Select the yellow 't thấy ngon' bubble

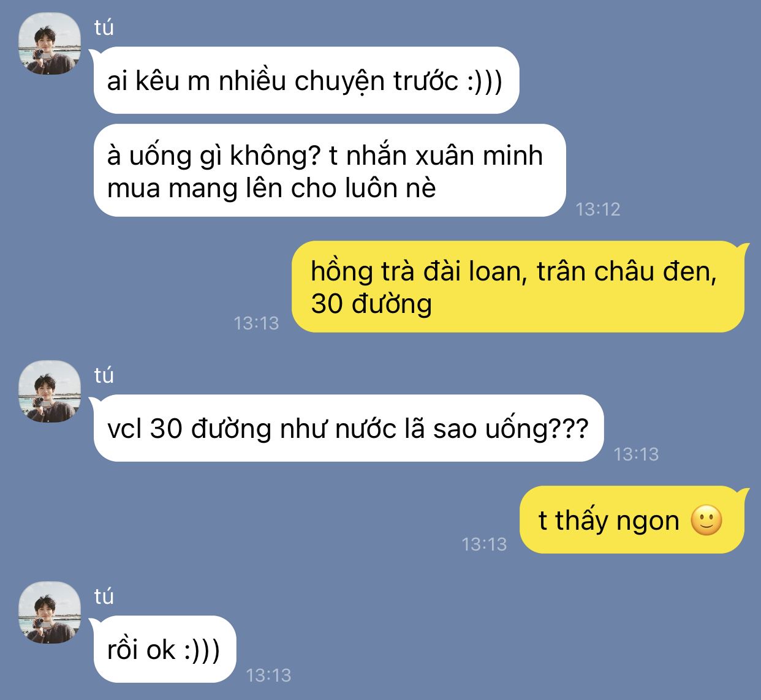635,520
